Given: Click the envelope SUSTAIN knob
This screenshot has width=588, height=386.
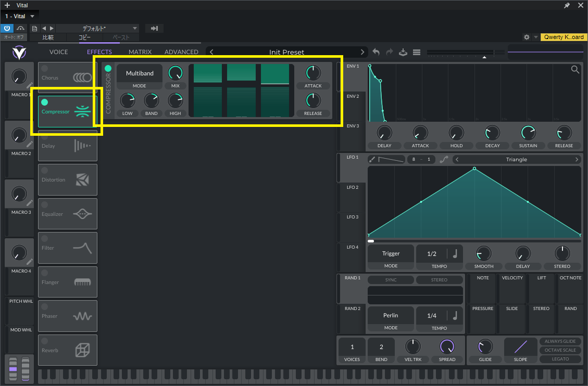Looking at the screenshot, I should (528, 133).
